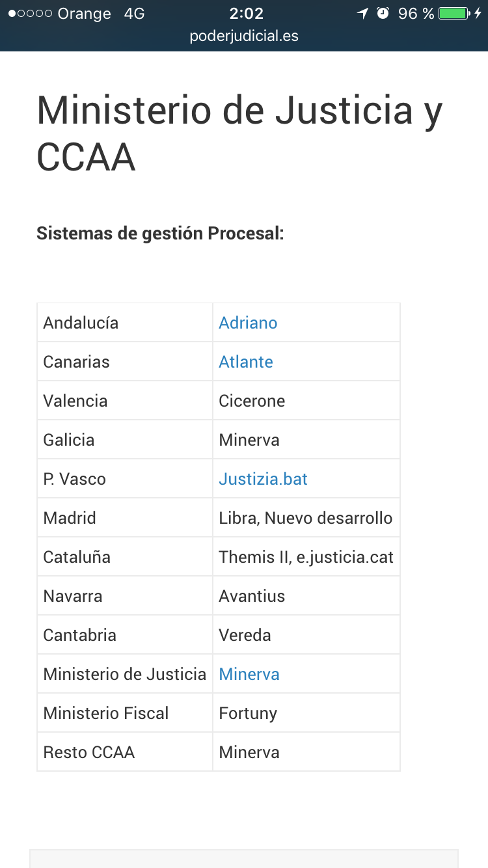Tap the signal strength dots
This screenshot has width=488, height=868.
[x=30, y=14]
